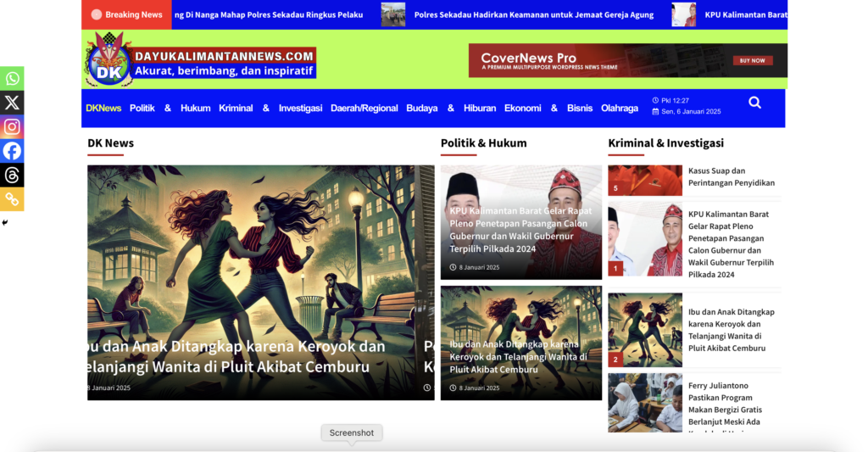The width and height of the screenshot is (868, 452).
Task: Open the DKNews menu item
Action: pyautogui.click(x=103, y=109)
